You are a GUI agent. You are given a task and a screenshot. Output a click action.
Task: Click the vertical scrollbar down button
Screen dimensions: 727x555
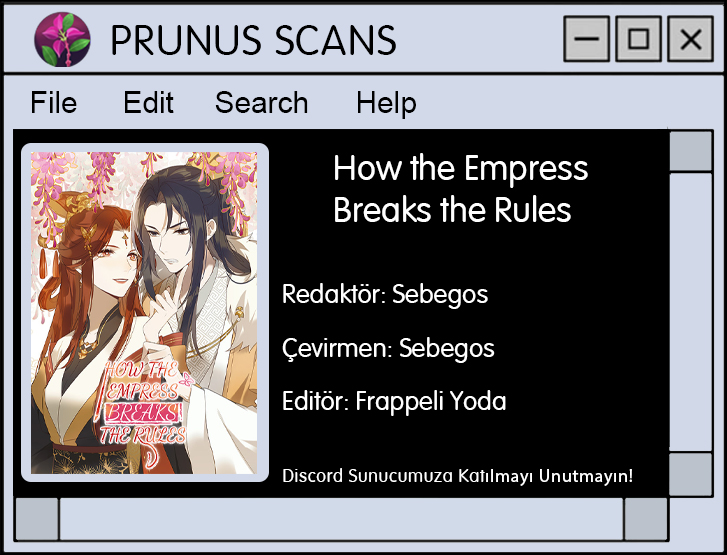pyautogui.click(x=691, y=474)
